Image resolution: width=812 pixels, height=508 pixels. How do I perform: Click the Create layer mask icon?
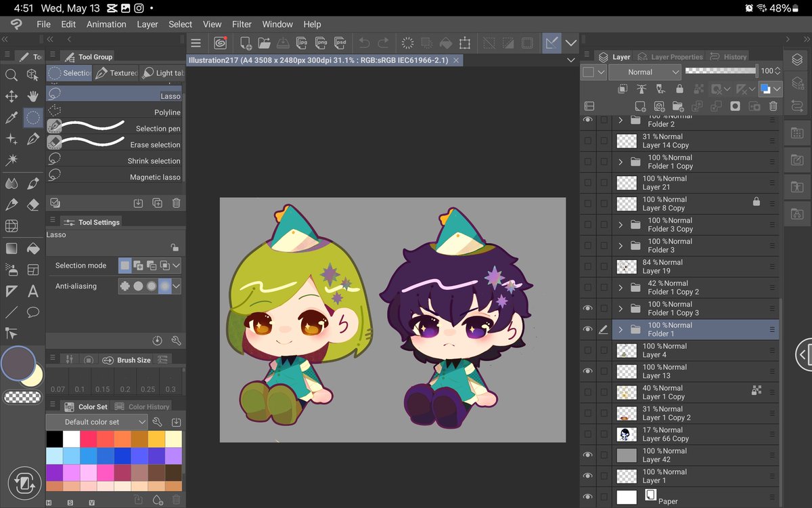point(735,106)
